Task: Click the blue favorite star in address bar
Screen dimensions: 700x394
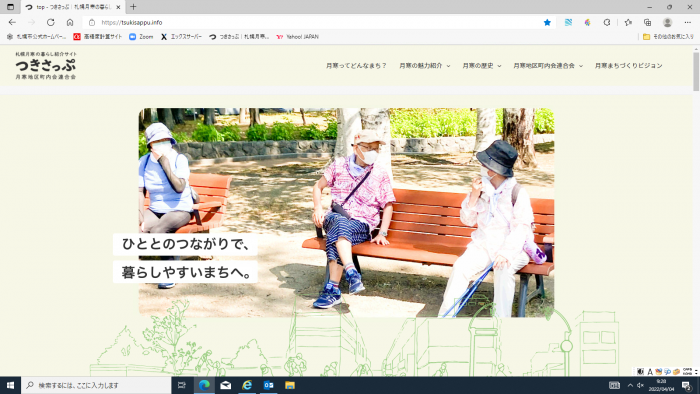Action: point(547,22)
